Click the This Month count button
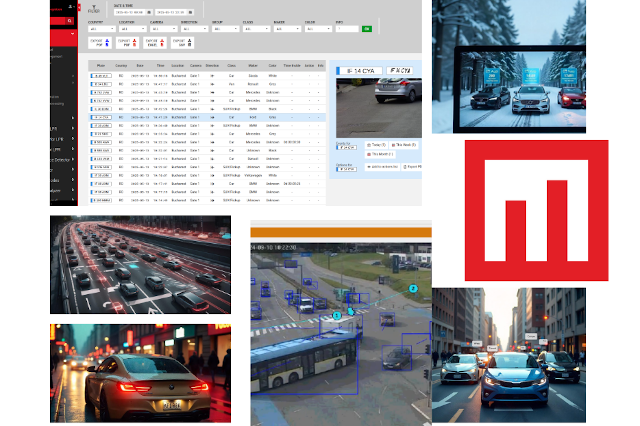The width and height of the screenshot is (640, 426). (x=380, y=155)
